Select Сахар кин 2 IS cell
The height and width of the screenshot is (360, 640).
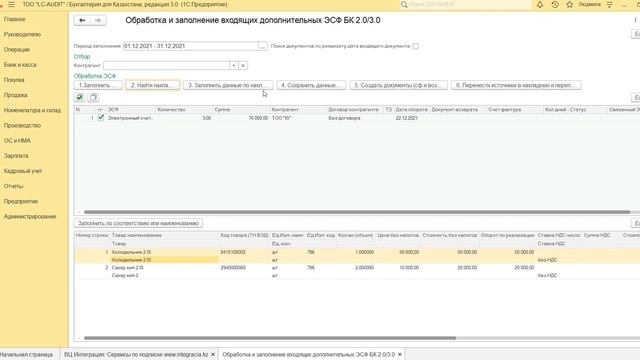click(x=164, y=268)
